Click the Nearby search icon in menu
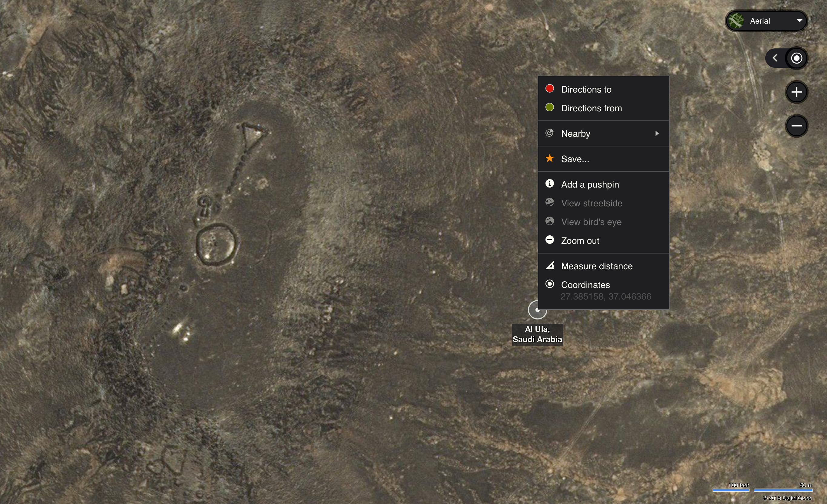This screenshot has height=504, width=827. pos(549,133)
